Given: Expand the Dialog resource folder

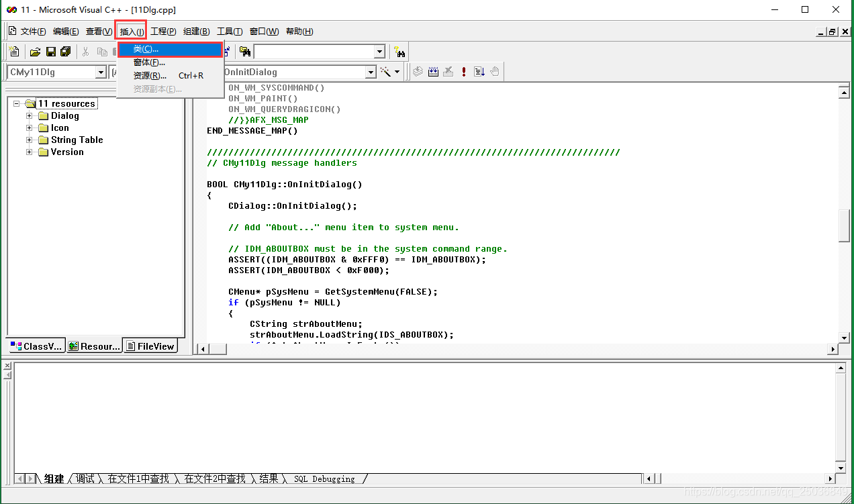Looking at the screenshot, I should [x=29, y=115].
